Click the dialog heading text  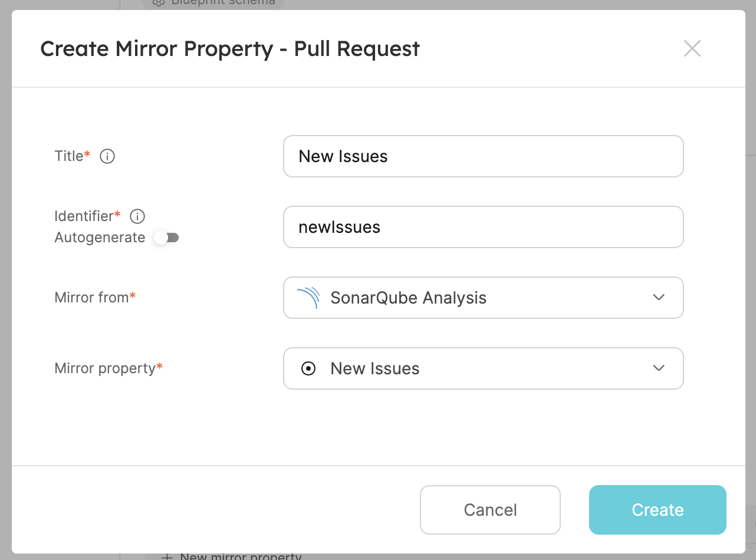pyautogui.click(x=230, y=48)
